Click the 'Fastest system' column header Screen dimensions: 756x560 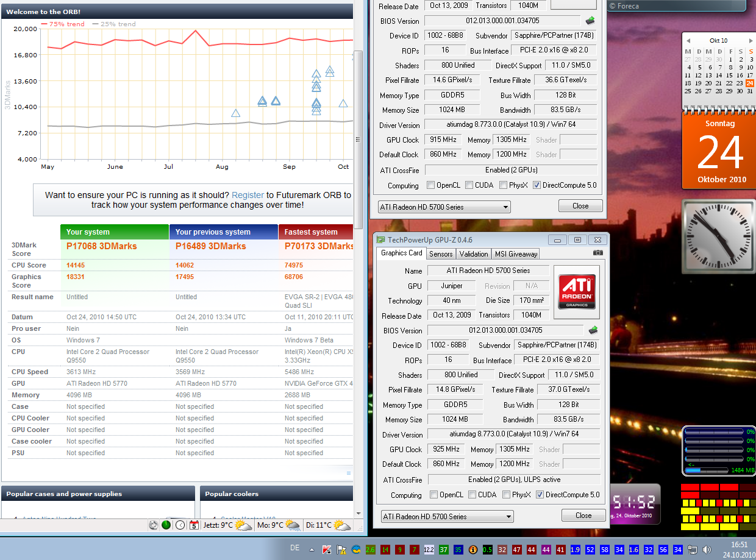click(316, 232)
